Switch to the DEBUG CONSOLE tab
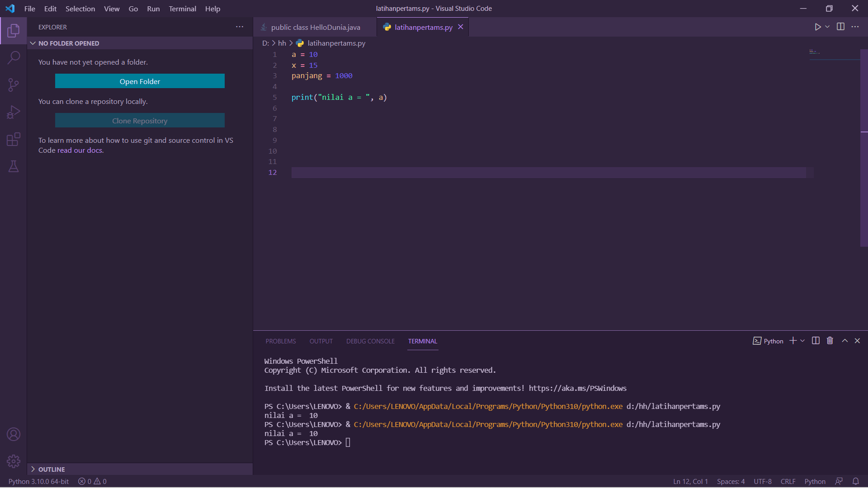The image size is (868, 488). [370, 341]
